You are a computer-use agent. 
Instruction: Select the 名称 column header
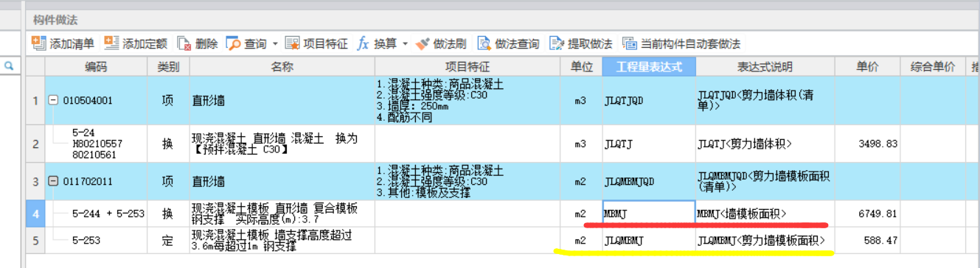[282, 67]
